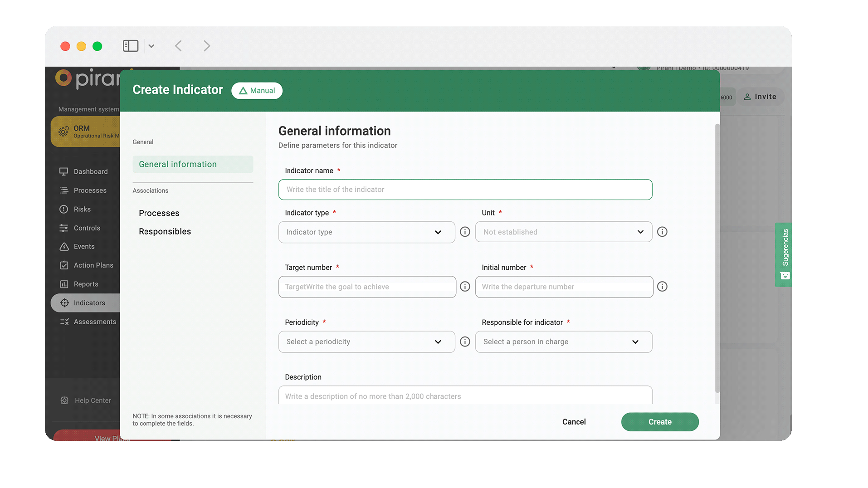Click the Indicators target icon
This screenshot has width=868, height=488.
[x=64, y=303]
